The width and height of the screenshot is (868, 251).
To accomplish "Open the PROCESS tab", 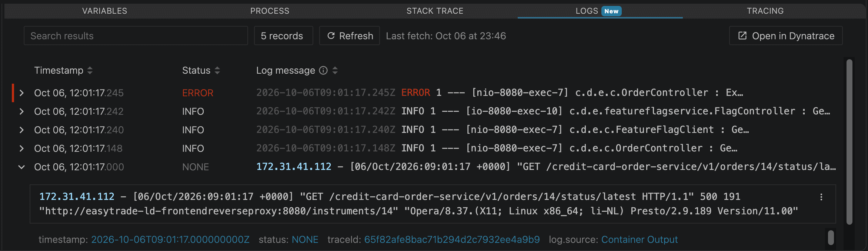I will (270, 11).
